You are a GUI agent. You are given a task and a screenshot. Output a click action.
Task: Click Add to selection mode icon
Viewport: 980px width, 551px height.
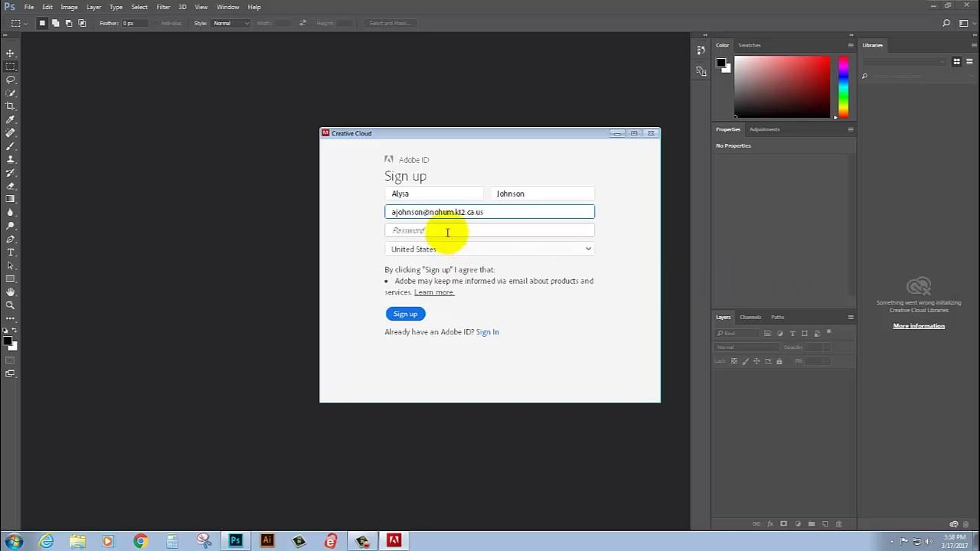(x=56, y=23)
